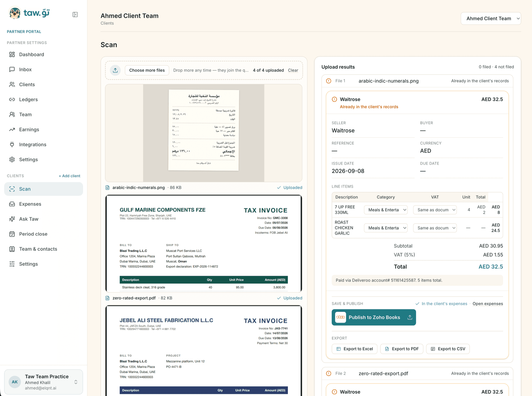Publish to Zoho Books

click(374, 317)
